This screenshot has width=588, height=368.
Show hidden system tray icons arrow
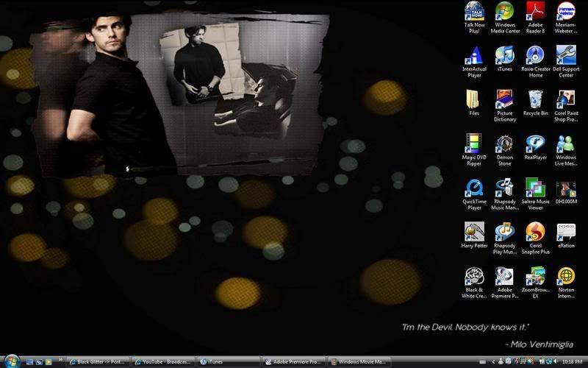493,361
